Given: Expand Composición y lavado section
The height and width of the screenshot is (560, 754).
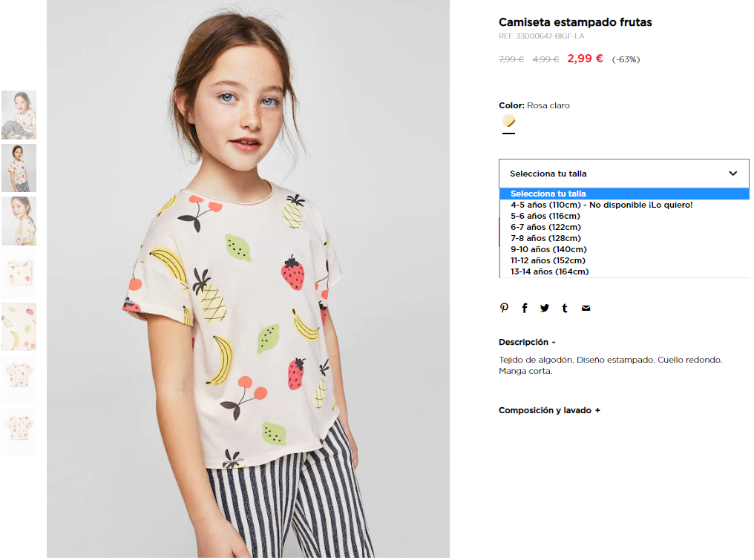Looking at the screenshot, I should click(549, 410).
